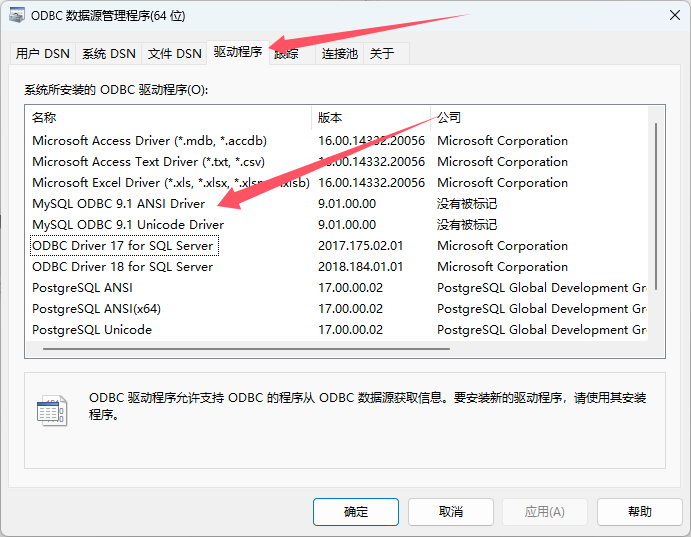Click the 取消 button
This screenshot has height=537, width=691.
450,512
